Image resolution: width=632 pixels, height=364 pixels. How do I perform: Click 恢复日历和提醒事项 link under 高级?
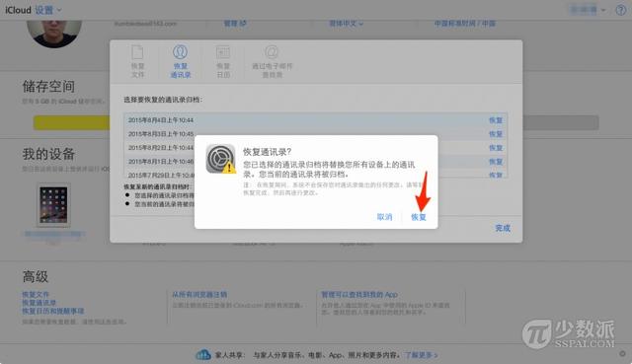click(x=53, y=311)
